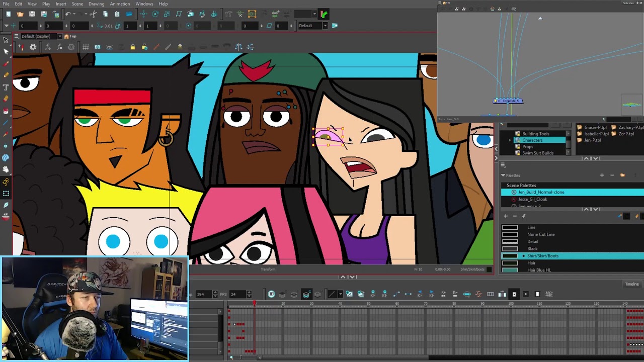
Task: Click the Go to Previous Keyframe icon
Action: coord(420,294)
